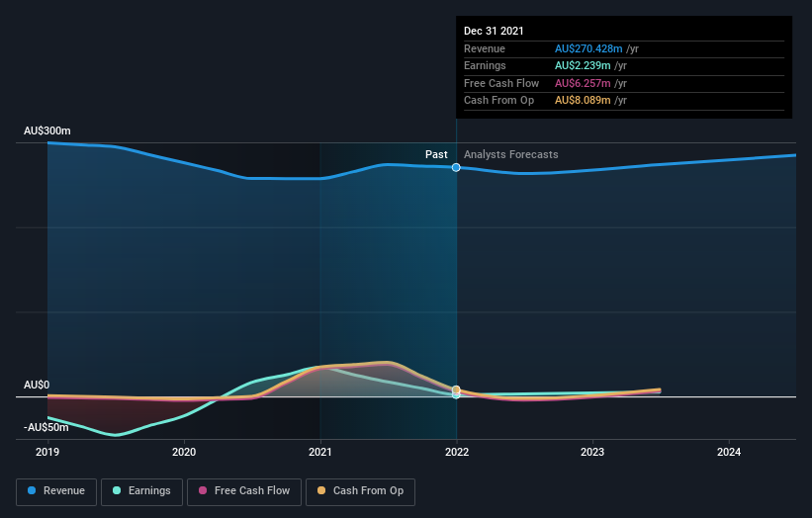Click the Dec 31 2021 tooltip date
Screen dimensions: 812x518
click(x=494, y=31)
